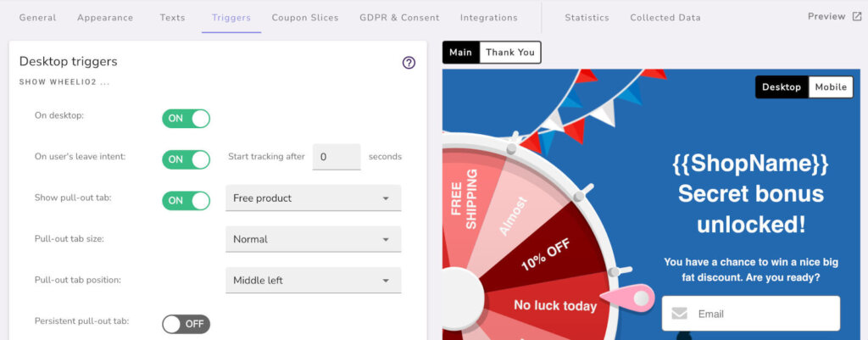Screen dimensions: 868x340
Task: Select the Triggers tab
Action: (231, 18)
